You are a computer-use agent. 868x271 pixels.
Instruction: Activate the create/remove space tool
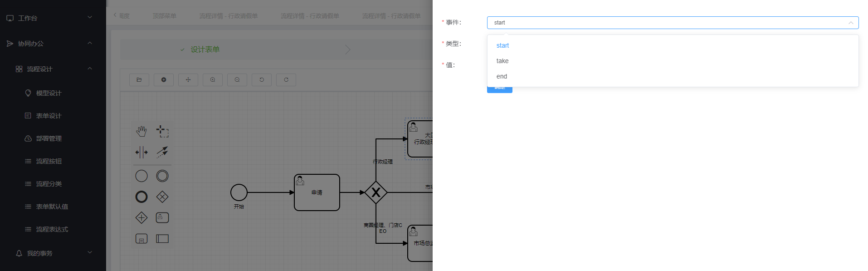coord(141,153)
